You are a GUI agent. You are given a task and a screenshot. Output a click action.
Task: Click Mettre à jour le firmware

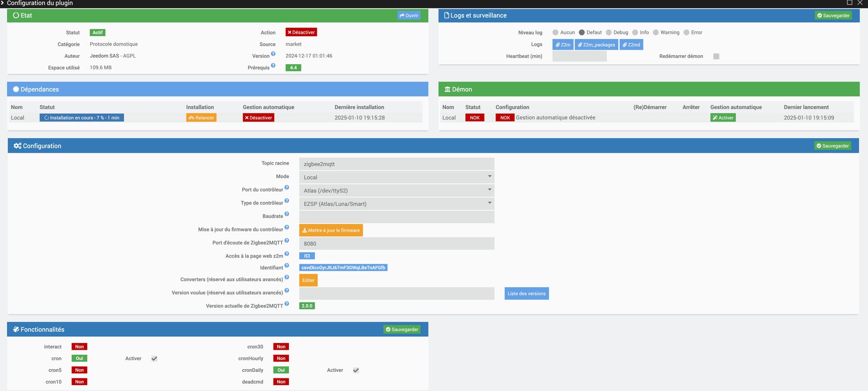[331, 230]
